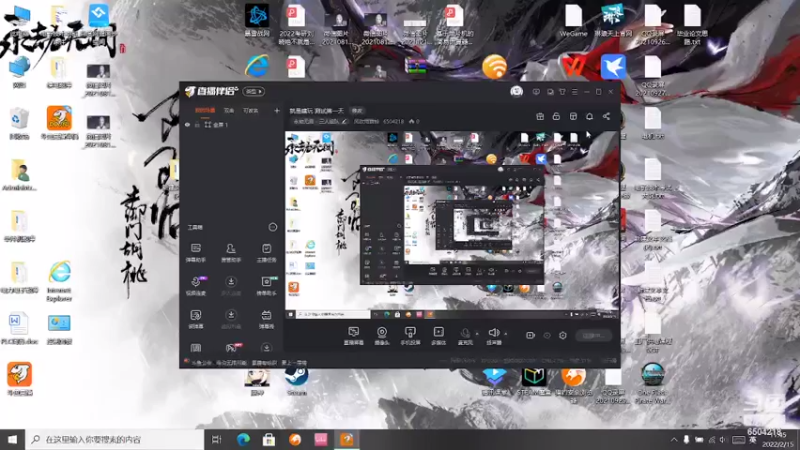Open the toolbox tool with green NEW badge
This screenshot has width=800, height=450.
point(266,286)
